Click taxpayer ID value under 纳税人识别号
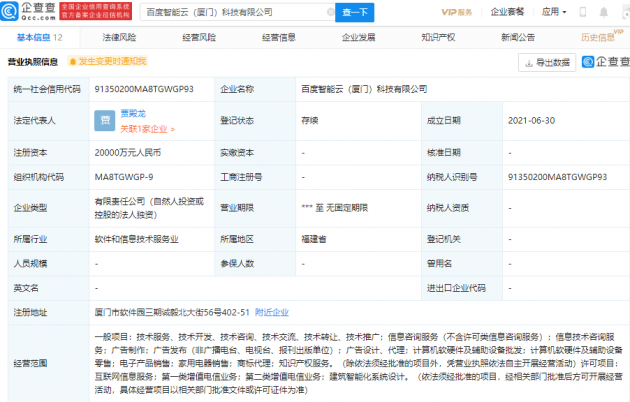Viewport: 630px width, 402px height. 557,177
